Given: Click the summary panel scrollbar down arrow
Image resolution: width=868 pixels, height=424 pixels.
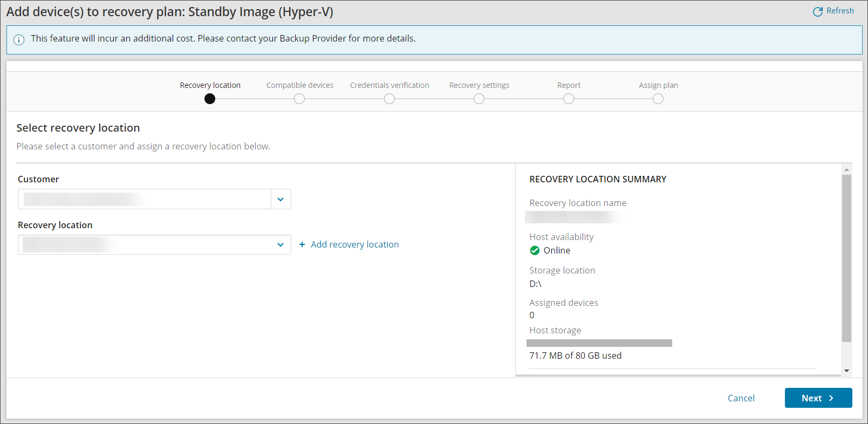Looking at the screenshot, I should click(846, 371).
